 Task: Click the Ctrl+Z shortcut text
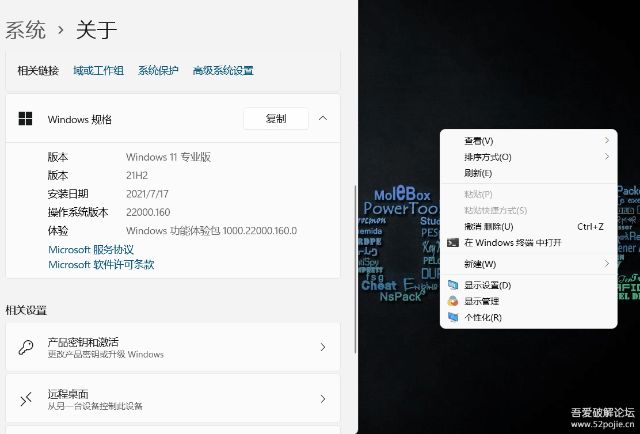tap(590, 227)
